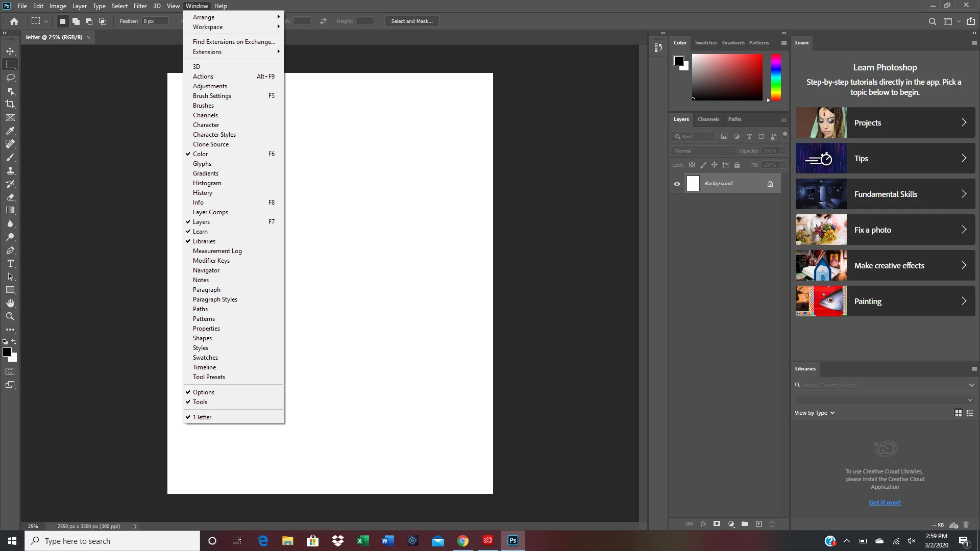Select the Zoom tool
The width and height of the screenshot is (980, 551).
pos(10,316)
